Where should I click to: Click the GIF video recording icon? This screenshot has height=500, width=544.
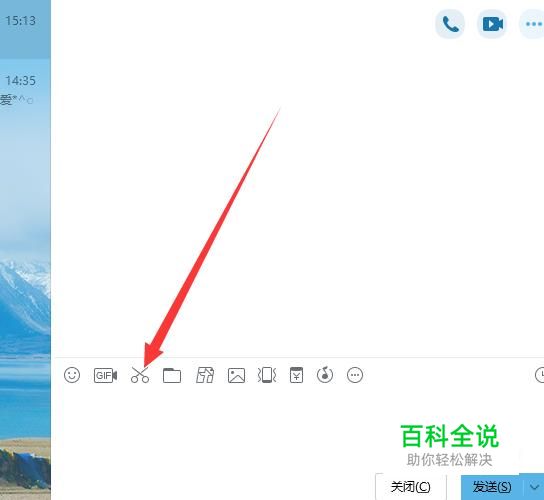(x=105, y=375)
